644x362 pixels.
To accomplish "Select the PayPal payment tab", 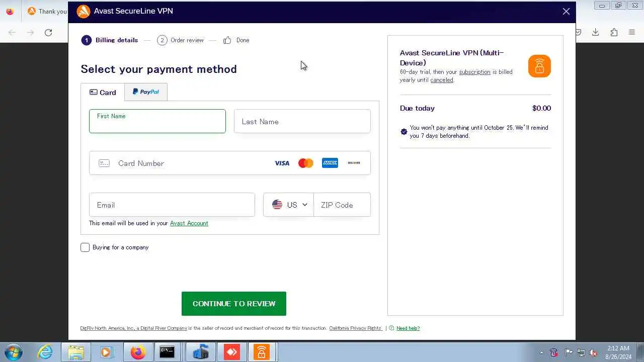I will tap(146, 92).
